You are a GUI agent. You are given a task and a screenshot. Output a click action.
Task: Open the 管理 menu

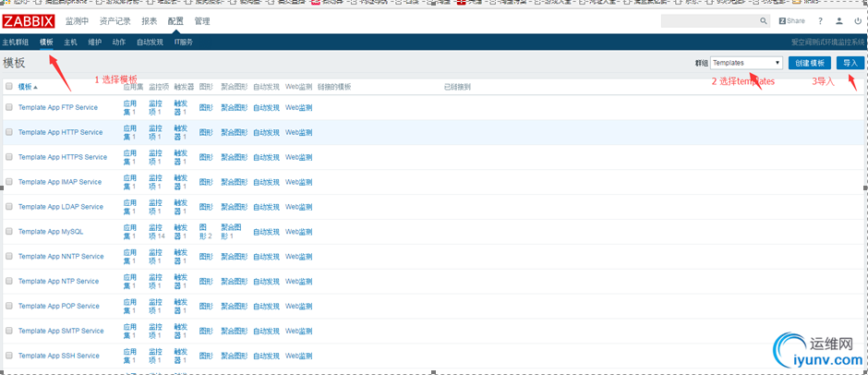pos(202,21)
